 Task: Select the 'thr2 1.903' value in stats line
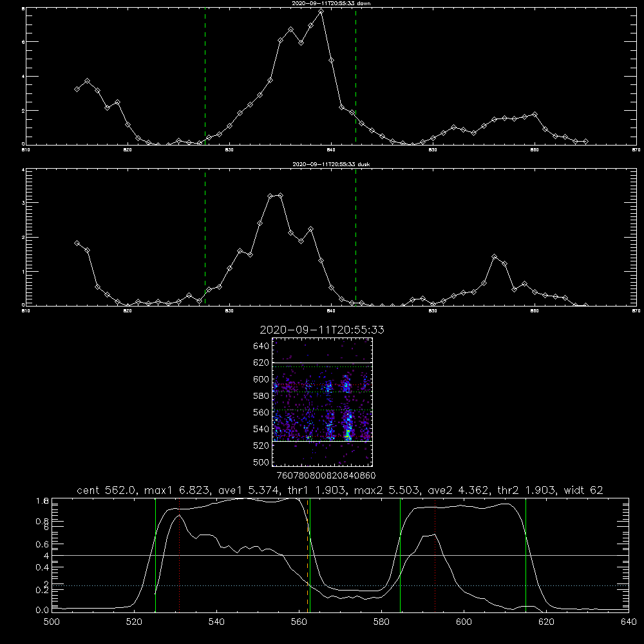527,490
